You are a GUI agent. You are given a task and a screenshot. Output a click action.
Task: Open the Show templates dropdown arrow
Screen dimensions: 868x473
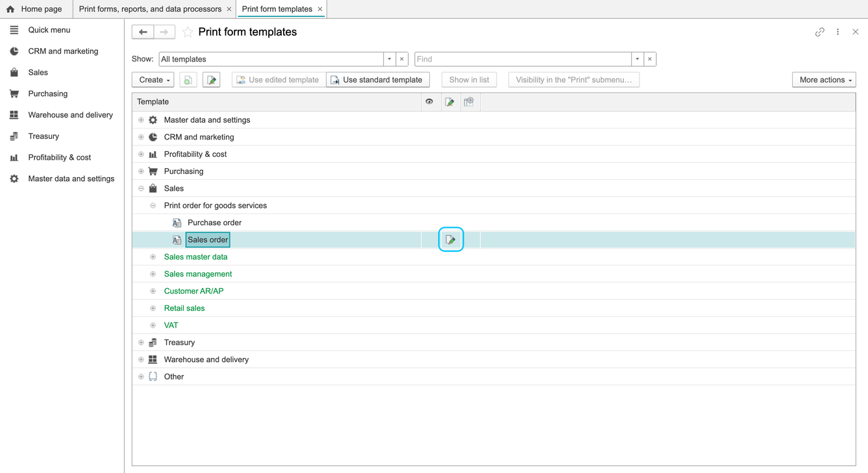click(390, 59)
